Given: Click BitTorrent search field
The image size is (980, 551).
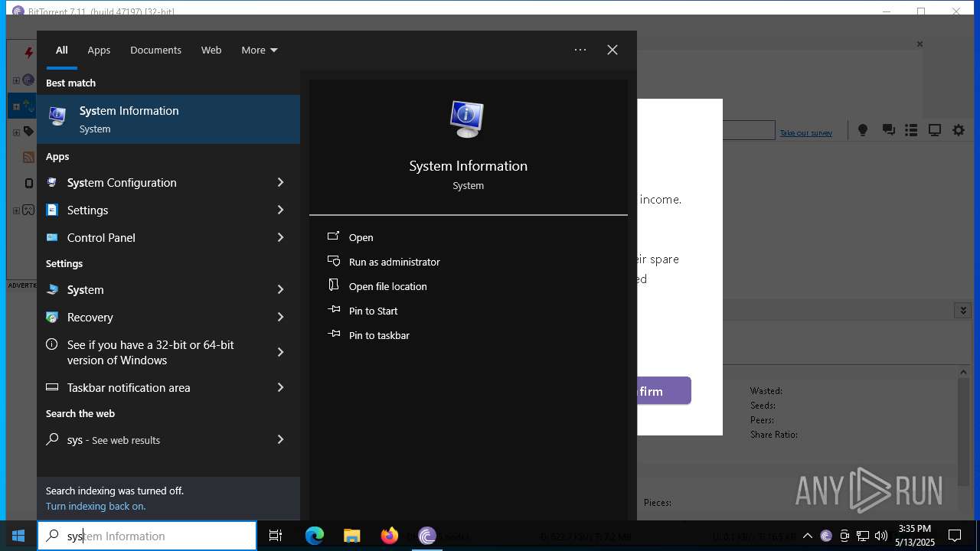Looking at the screenshot, I should click(749, 130).
